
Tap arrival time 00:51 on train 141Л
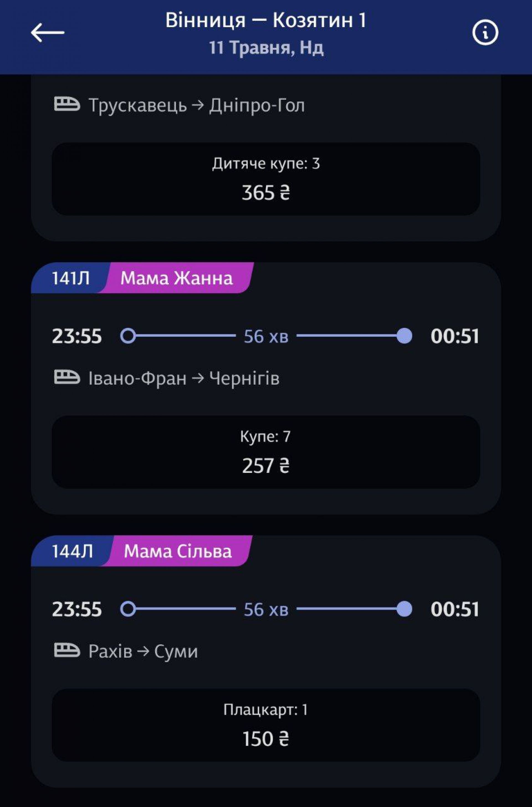click(455, 336)
